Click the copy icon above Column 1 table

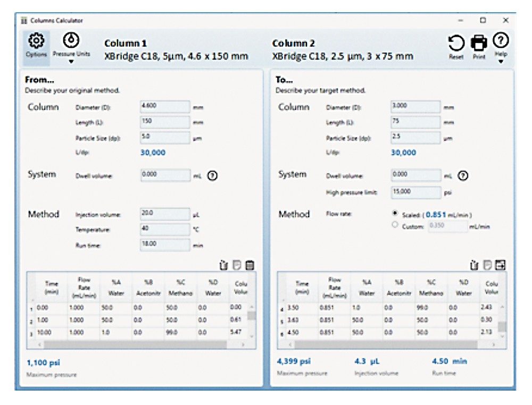237,264
